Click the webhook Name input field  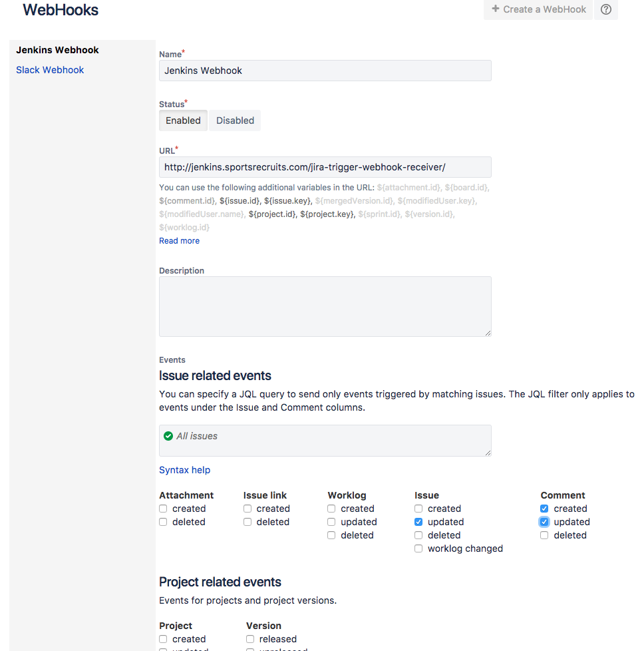tap(325, 71)
